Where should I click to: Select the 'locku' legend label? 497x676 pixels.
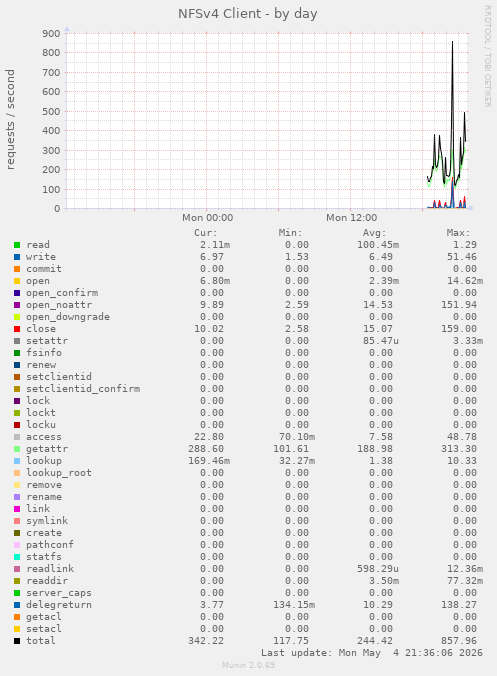(x=41, y=425)
